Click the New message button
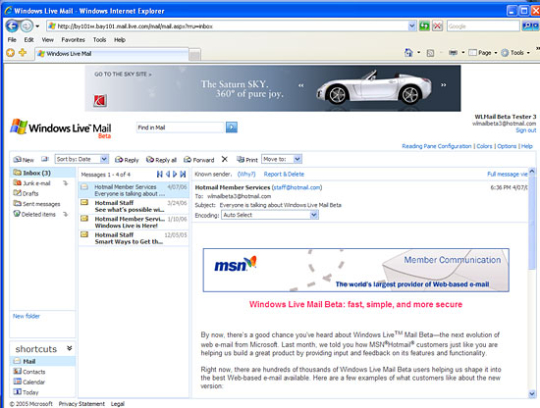540x408 pixels. [23, 160]
